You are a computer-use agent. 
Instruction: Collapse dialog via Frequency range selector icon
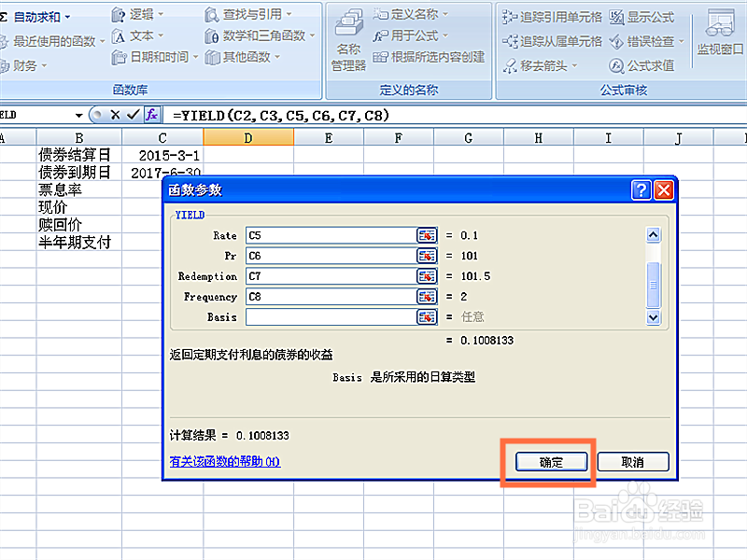(427, 297)
